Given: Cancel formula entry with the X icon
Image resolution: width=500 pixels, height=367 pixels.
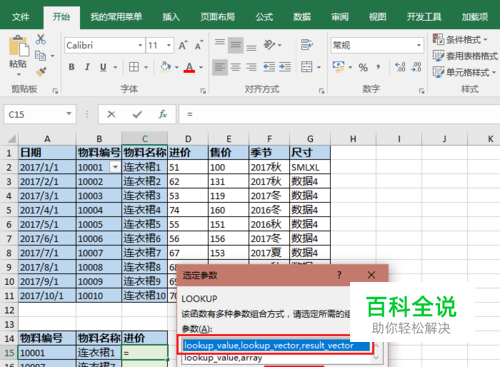Looking at the screenshot, I should pos(111,114).
